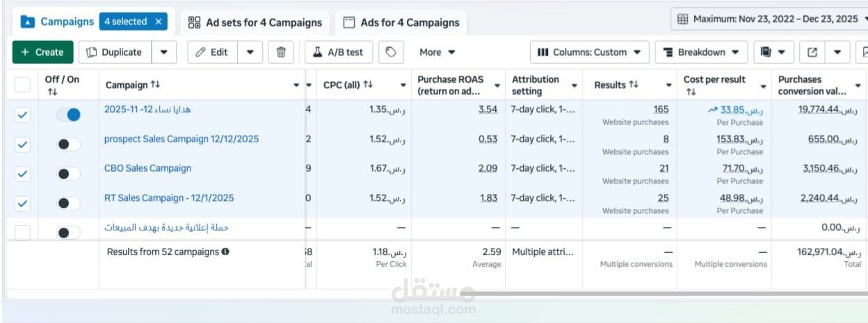Uncheck the CBO Sales Campaign checkbox
The width and height of the screenshot is (868, 323).
[23, 174]
